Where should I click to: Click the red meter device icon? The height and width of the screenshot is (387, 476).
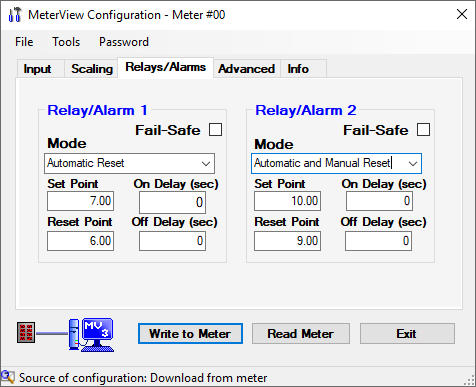click(x=26, y=332)
